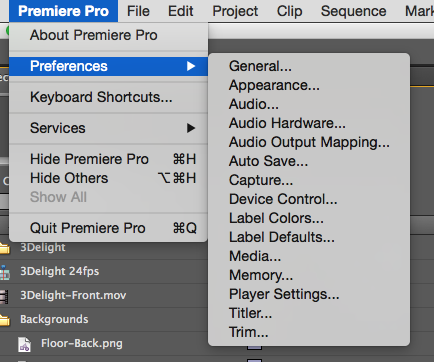
Task: Click the Backgrounds folder icon
Action: click(x=5, y=320)
